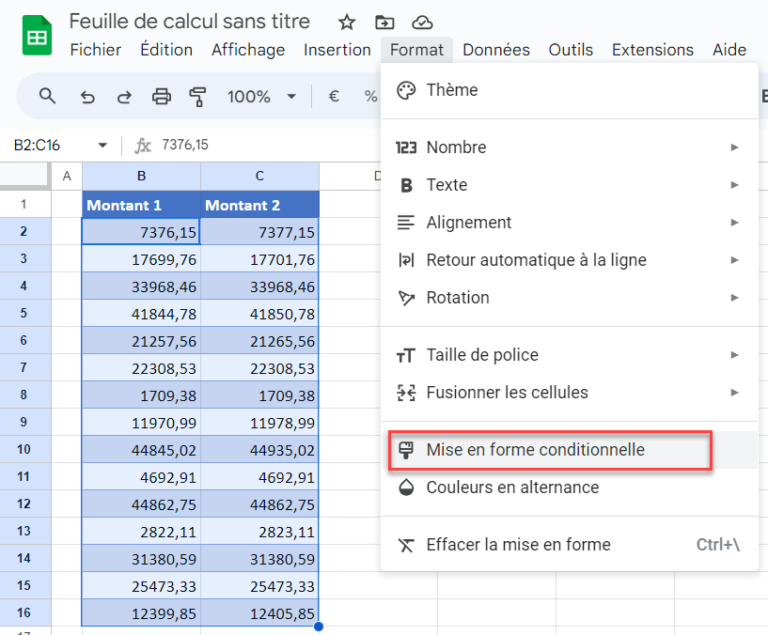The width and height of the screenshot is (768, 635).
Task: Click cell with value 41850,78
Action: (260, 314)
